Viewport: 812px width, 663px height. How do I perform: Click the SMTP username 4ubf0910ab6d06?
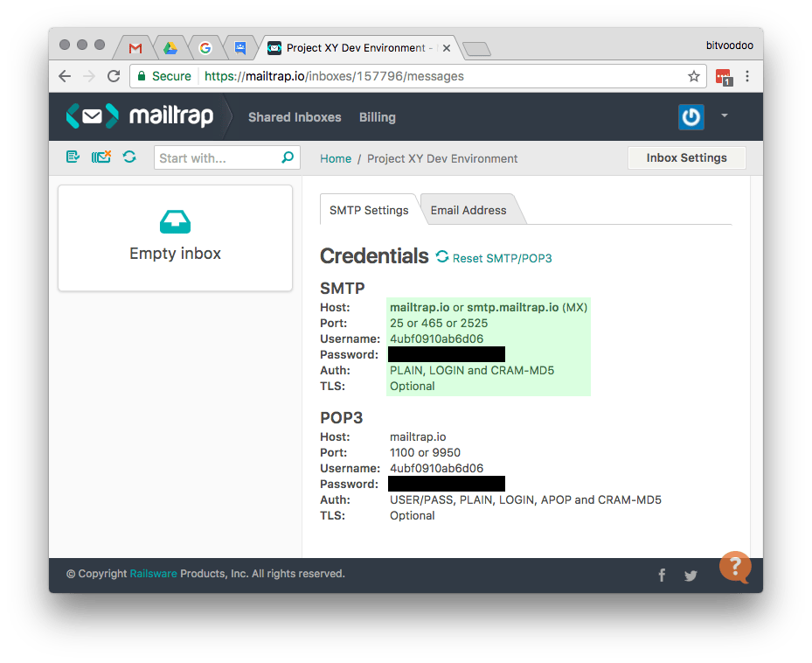click(436, 338)
